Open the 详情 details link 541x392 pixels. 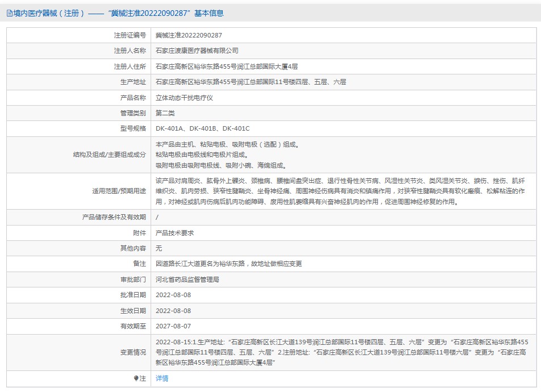[x=162, y=378]
